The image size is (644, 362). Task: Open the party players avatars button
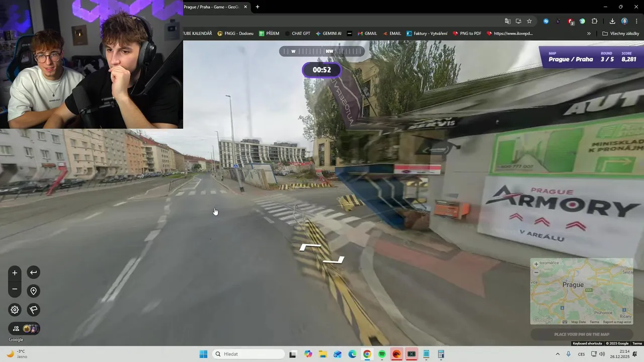point(24,328)
